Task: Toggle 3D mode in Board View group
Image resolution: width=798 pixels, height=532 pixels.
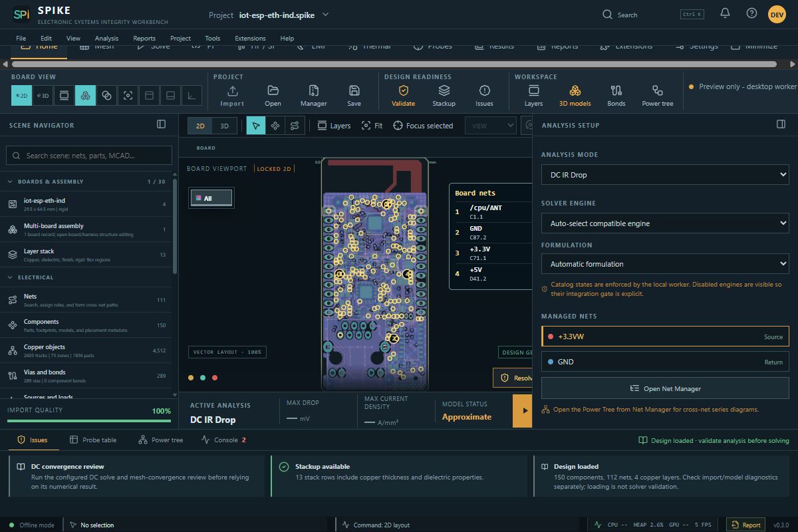Action: click(43, 96)
